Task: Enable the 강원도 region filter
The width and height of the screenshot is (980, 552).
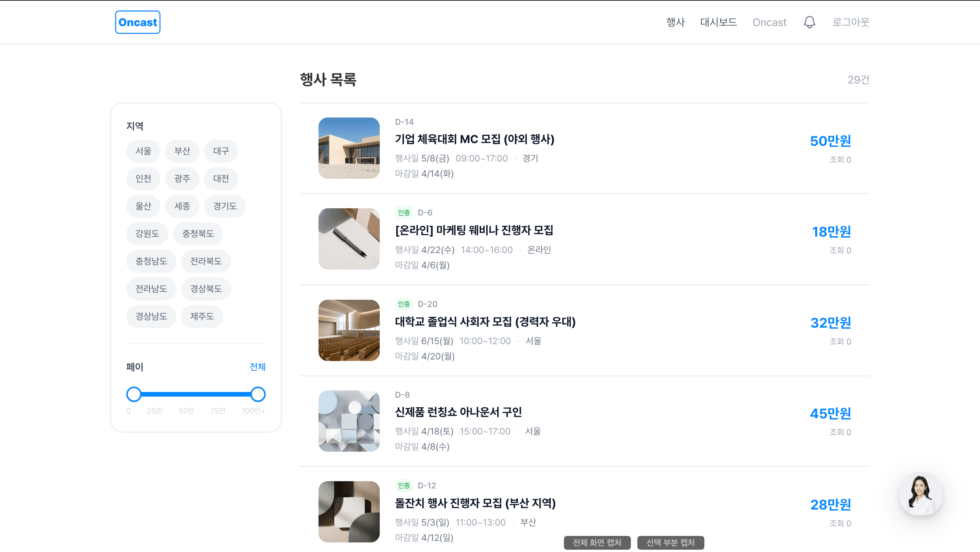Action: [147, 234]
